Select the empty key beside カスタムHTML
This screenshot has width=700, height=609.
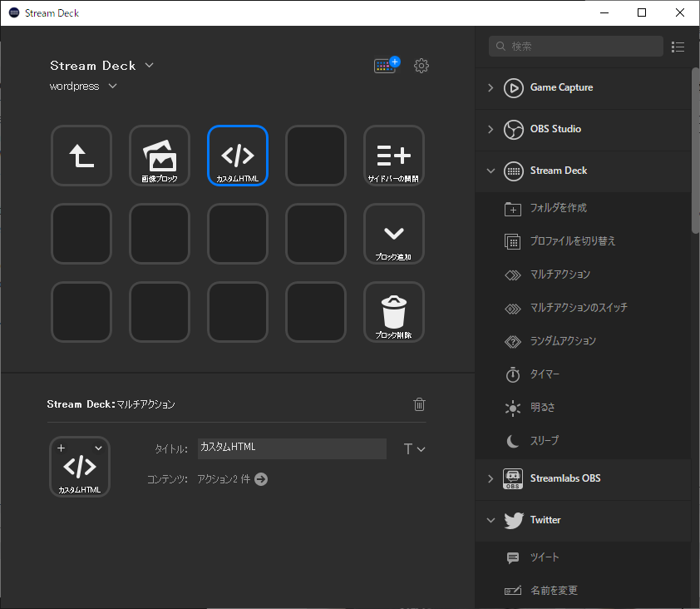click(x=316, y=156)
